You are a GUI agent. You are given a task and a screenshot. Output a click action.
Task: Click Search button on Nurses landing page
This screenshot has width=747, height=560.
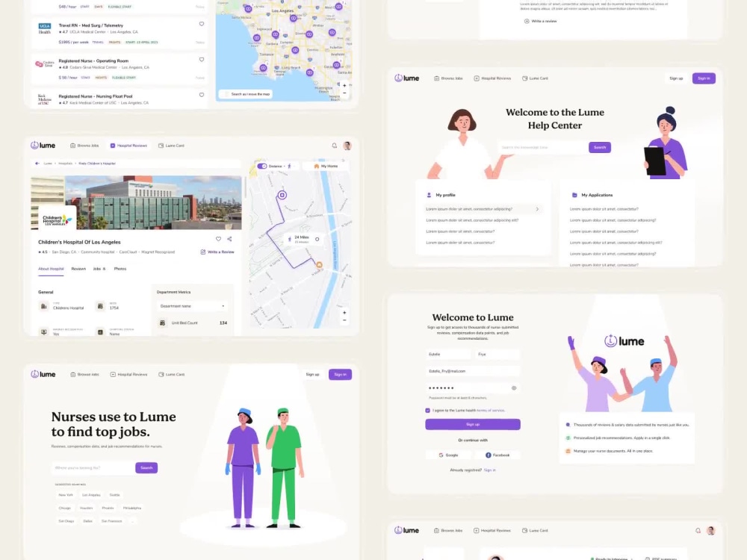coord(146,468)
